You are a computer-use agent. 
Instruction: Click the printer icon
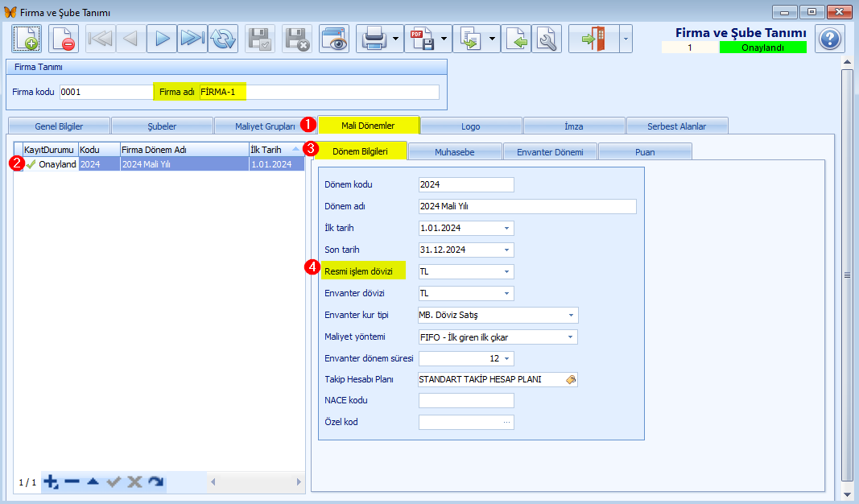pyautogui.click(x=374, y=39)
